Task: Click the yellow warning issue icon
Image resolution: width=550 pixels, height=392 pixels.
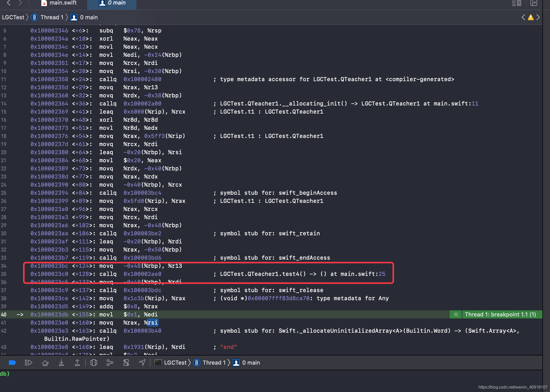Action: coord(530,17)
